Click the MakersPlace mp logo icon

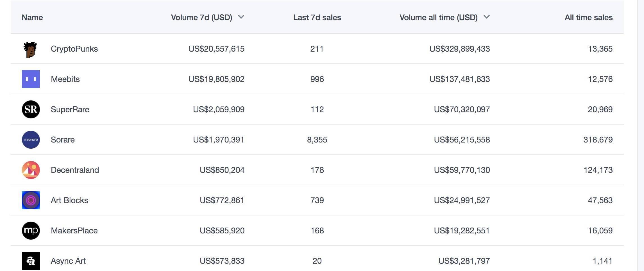coord(31,231)
